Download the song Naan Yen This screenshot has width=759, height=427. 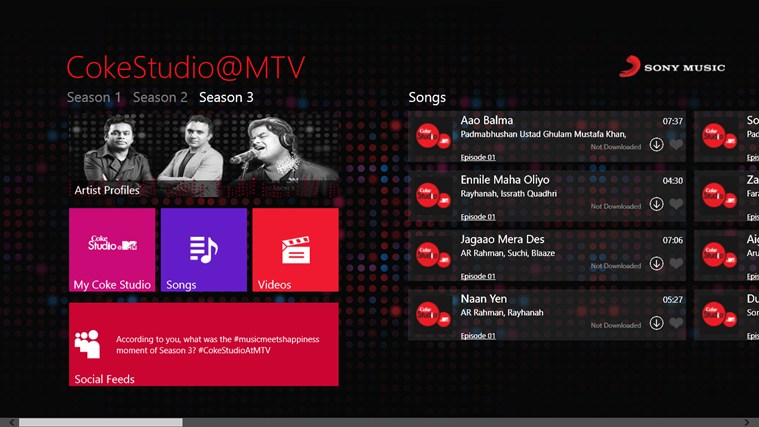(x=656, y=323)
